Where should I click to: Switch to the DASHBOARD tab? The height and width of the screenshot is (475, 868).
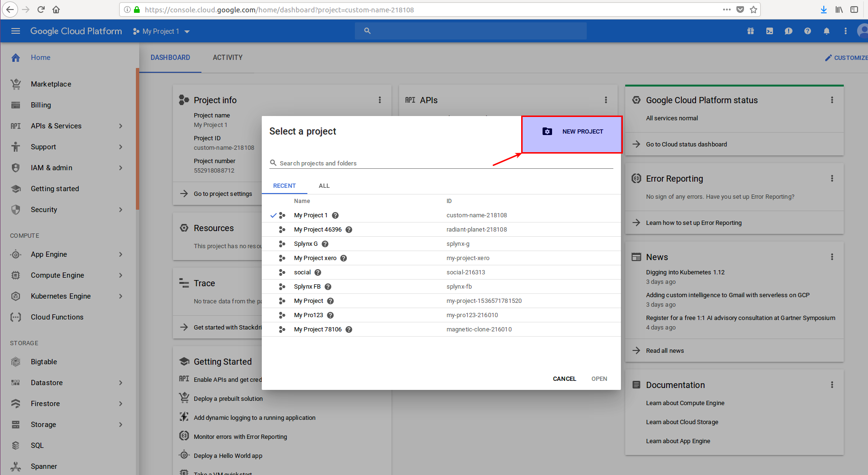click(x=170, y=58)
